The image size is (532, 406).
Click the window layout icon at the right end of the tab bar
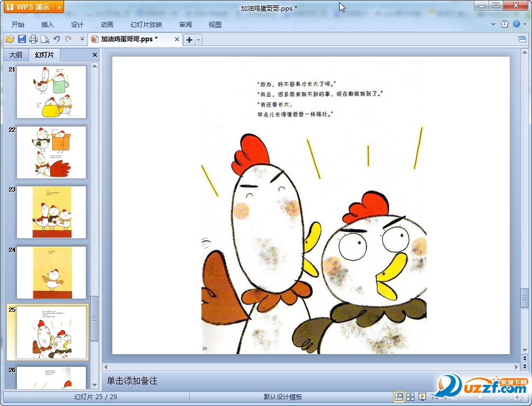[x=522, y=39]
